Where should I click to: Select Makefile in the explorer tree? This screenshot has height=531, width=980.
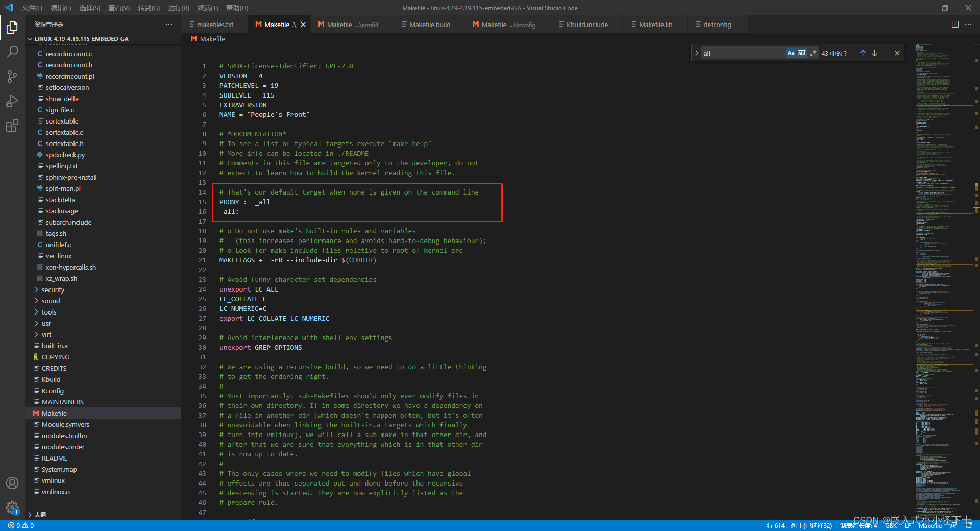102,413
